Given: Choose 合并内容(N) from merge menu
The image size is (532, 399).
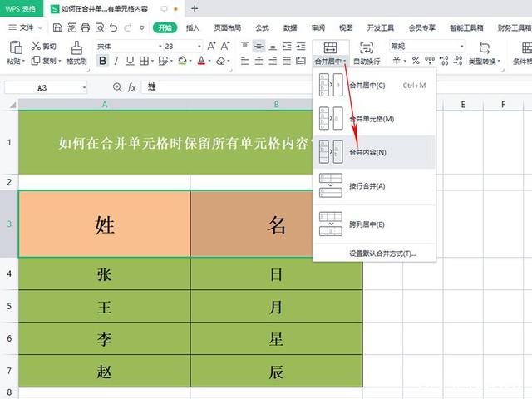Looking at the screenshot, I should (x=374, y=152).
